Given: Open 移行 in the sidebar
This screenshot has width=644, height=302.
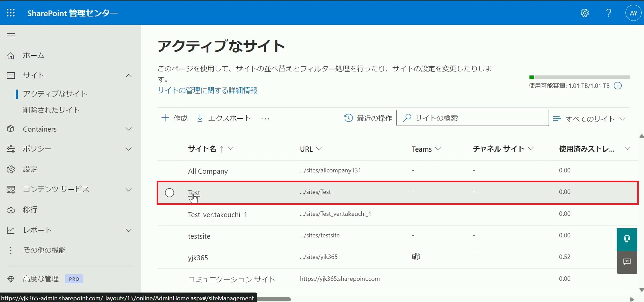Looking at the screenshot, I should coord(30,210).
